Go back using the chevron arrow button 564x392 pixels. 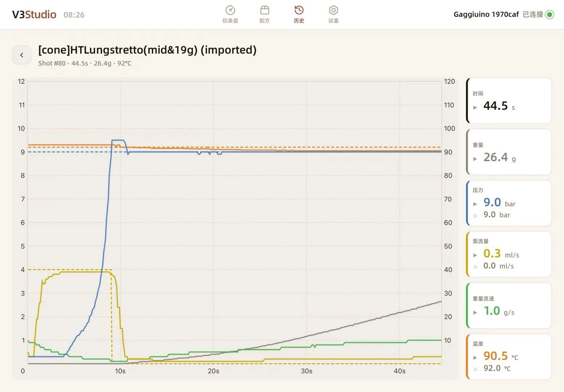click(x=21, y=55)
